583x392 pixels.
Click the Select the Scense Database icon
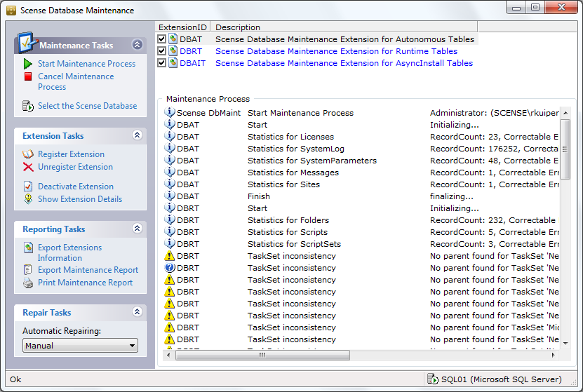click(28, 106)
